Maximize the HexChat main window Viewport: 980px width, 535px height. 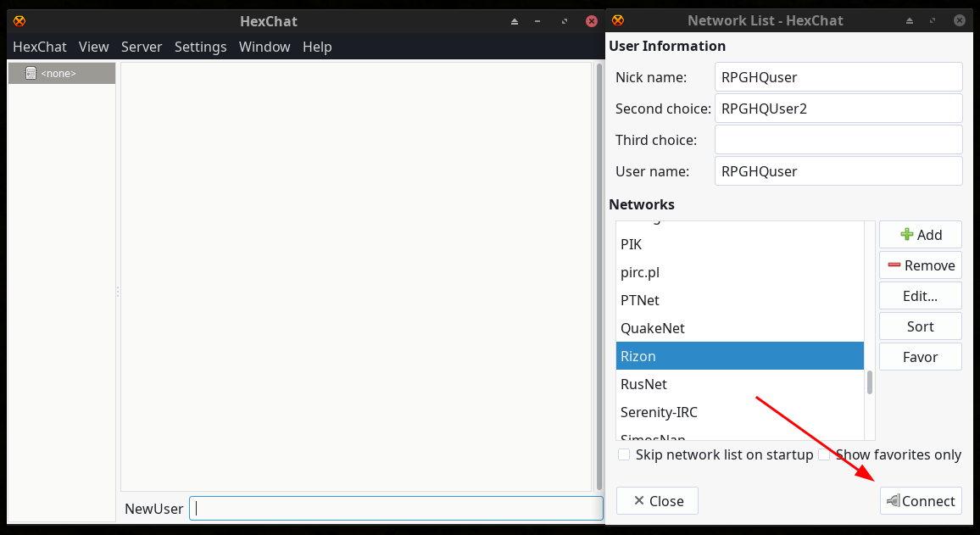pos(565,21)
